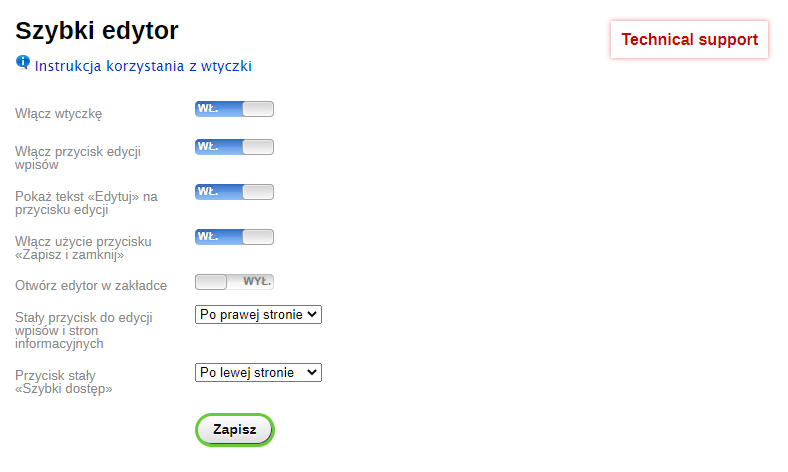
Task: Click the "Szybki edytor" heading
Action: tap(97, 31)
